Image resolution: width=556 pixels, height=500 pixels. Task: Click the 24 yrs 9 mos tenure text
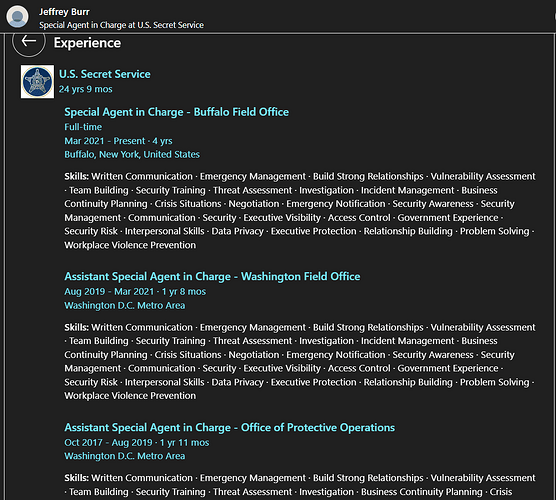pos(85,89)
